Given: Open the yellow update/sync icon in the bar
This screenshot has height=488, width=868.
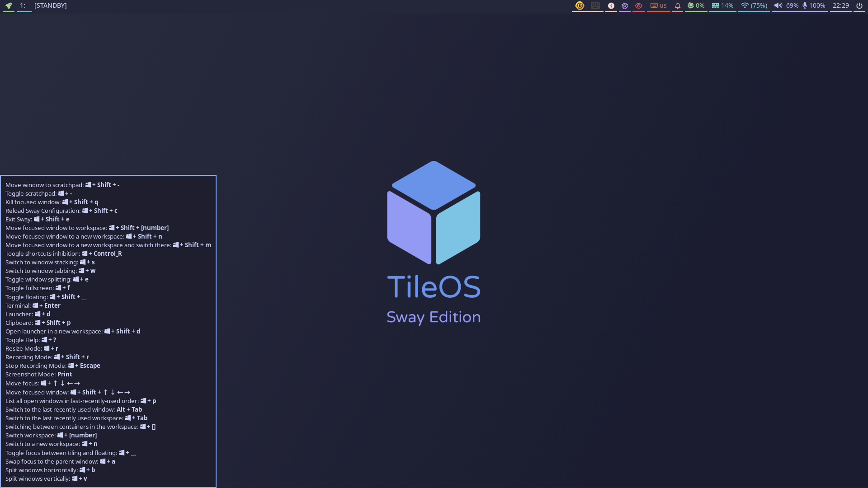Looking at the screenshot, I should 580,5.
